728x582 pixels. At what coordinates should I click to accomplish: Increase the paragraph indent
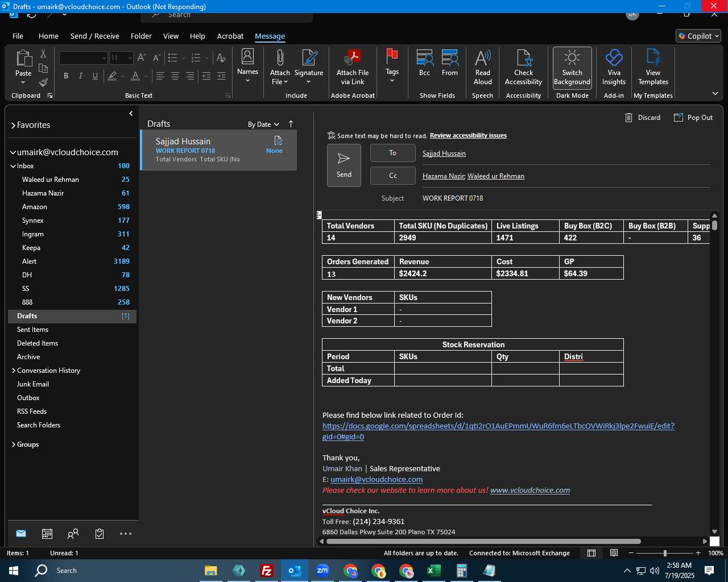221,76
